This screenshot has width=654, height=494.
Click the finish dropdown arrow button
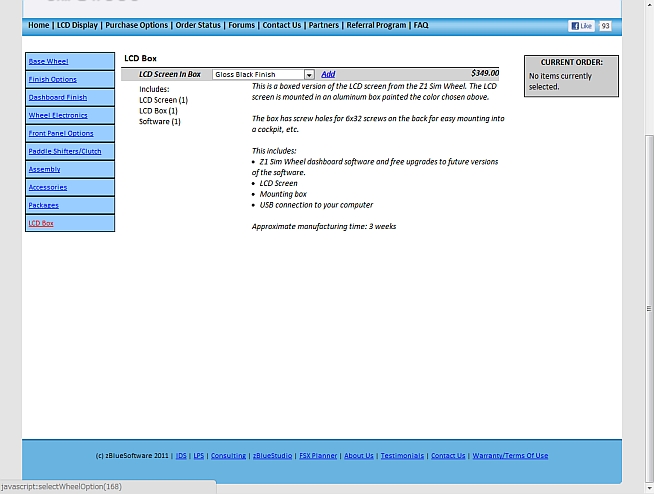click(309, 75)
